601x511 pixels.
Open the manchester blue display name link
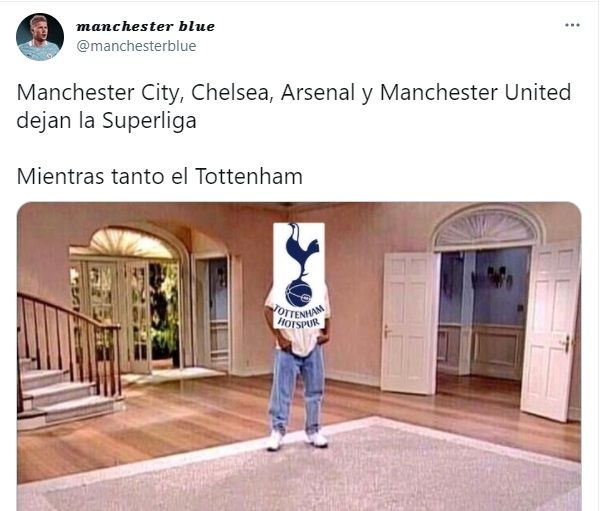coord(145,26)
